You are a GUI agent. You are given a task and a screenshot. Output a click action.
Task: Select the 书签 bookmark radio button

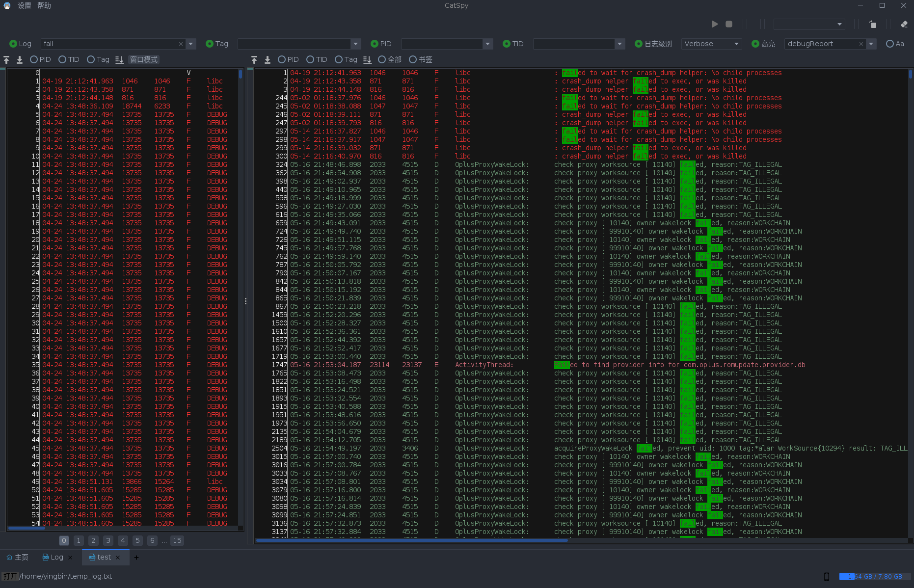[x=421, y=59]
